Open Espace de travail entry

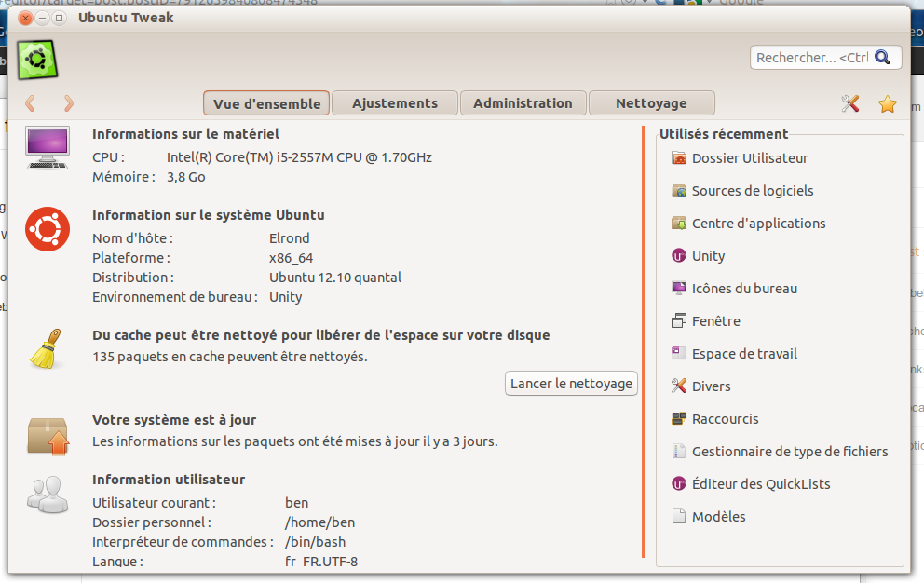744,353
